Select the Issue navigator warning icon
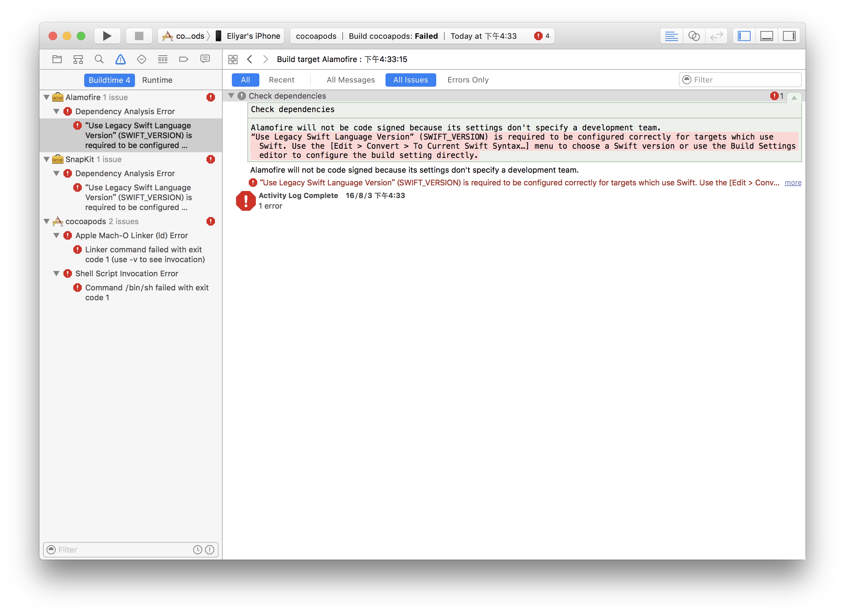This screenshot has width=845, height=616. pos(120,59)
